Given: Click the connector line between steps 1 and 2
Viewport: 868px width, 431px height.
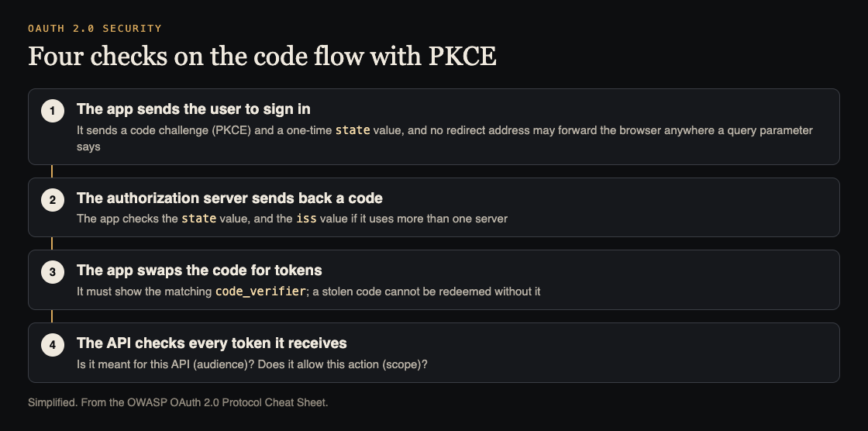Looking at the screenshot, I should pos(52,171).
